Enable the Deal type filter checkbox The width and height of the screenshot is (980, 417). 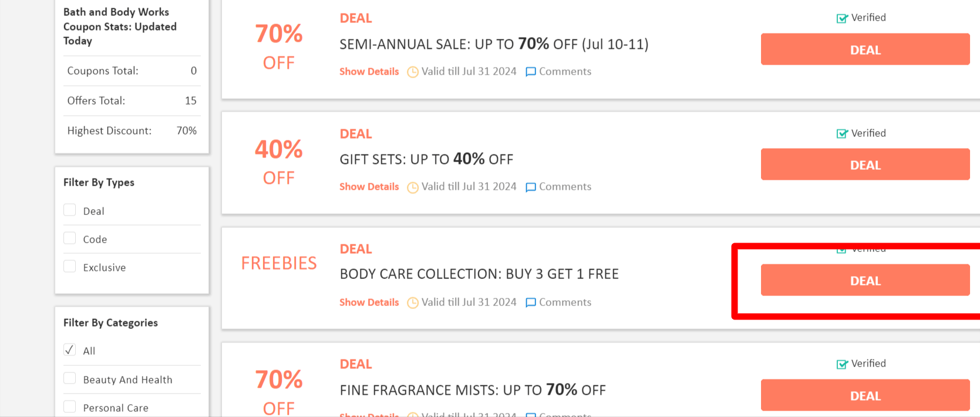pyautogui.click(x=70, y=210)
